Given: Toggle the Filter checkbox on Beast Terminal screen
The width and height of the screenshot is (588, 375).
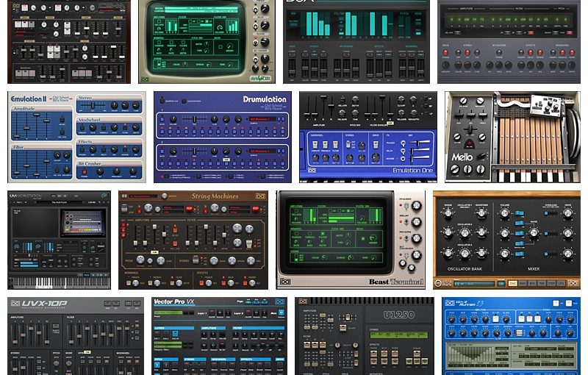Looking at the screenshot, I should tap(323, 234).
